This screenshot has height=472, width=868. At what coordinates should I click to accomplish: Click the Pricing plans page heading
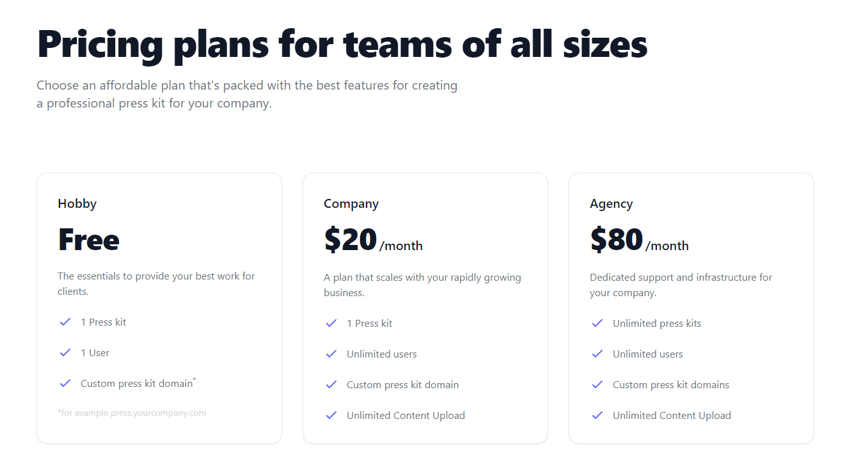pyautogui.click(x=342, y=44)
